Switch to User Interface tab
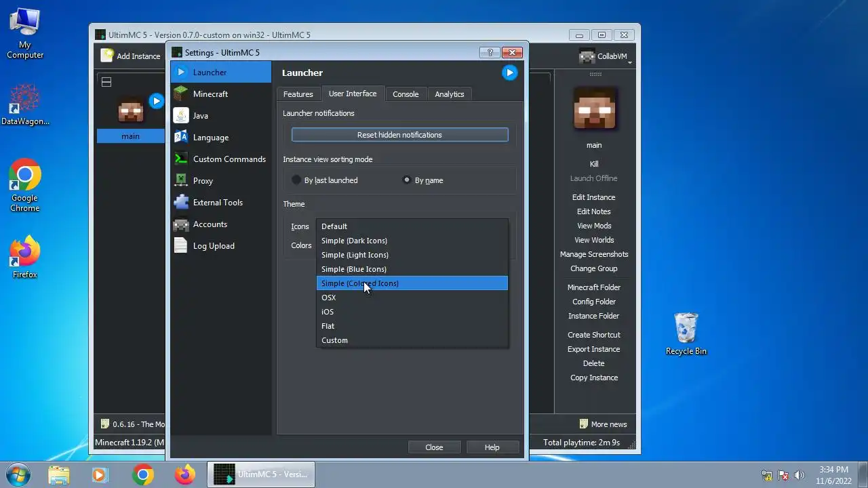Screen dimensions: 868x488 [x=353, y=94]
